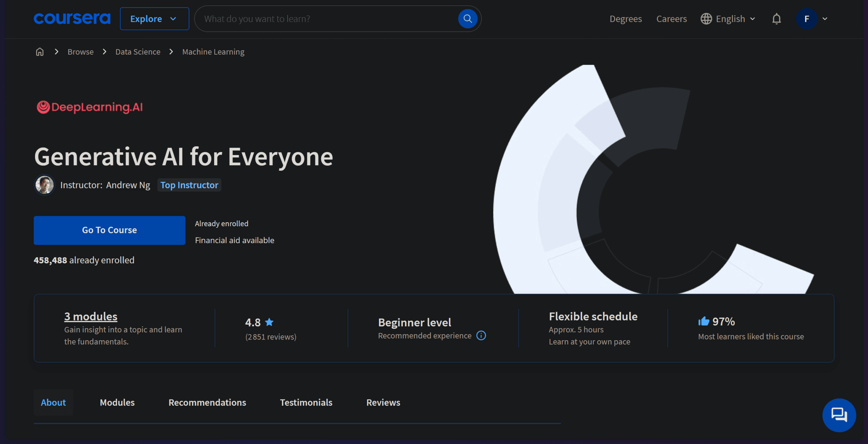The height and width of the screenshot is (444, 868).
Task: Expand the profile menu chevron
Action: pyautogui.click(x=825, y=19)
